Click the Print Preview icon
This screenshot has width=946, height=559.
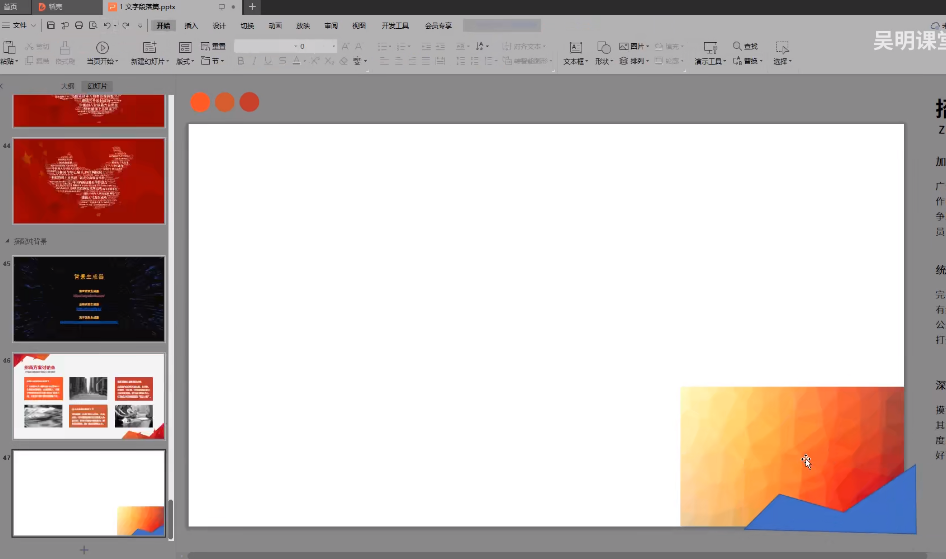[93, 25]
